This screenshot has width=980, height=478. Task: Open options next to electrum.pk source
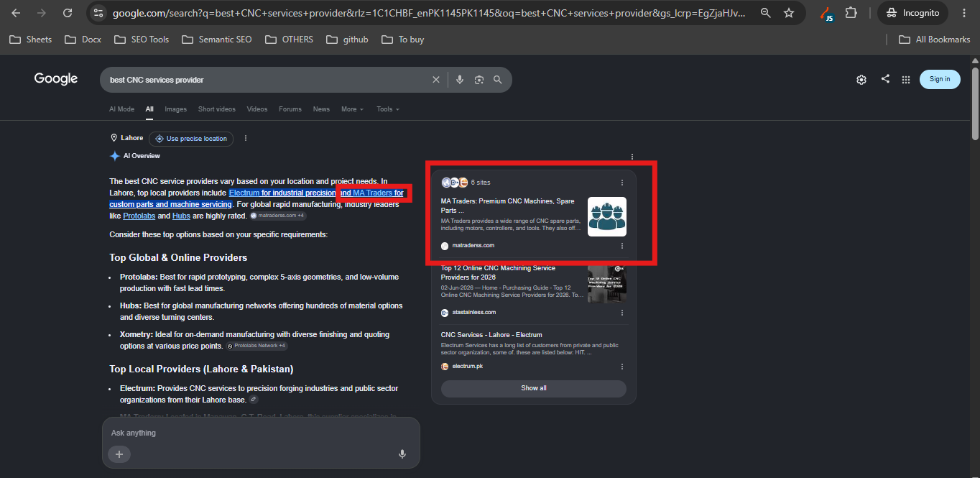[x=622, y=367]
